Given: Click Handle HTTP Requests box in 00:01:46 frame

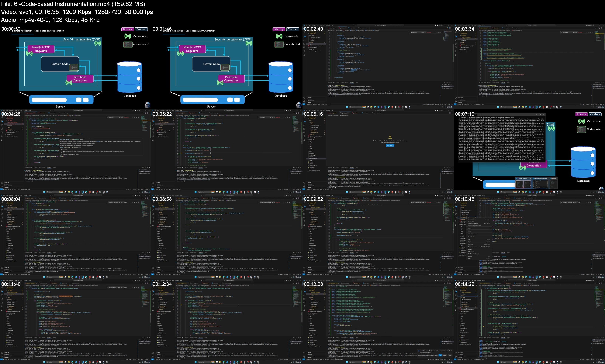Looking at the screenshot, I should [x=192, y=49].
